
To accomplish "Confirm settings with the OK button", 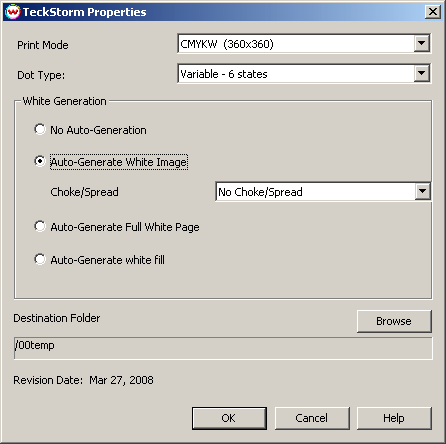I will point(229,418).
